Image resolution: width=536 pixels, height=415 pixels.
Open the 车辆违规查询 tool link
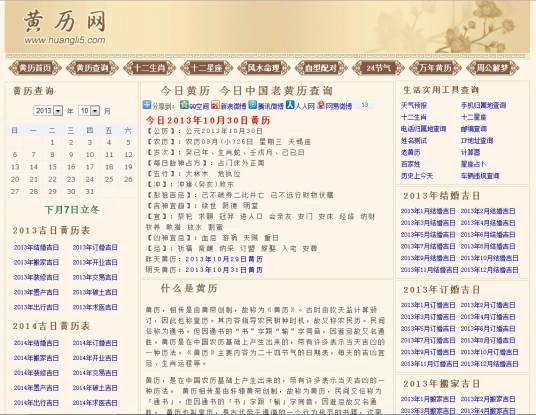tap(480, 176)
